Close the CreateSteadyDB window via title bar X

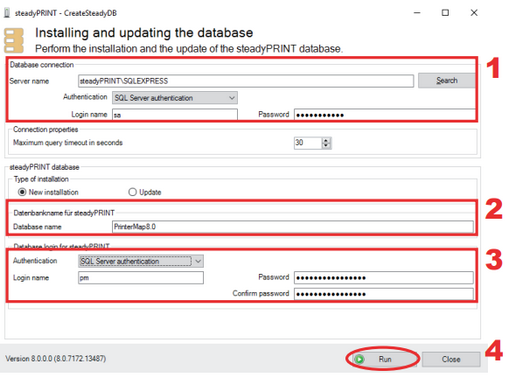click(x=474, y=13)
